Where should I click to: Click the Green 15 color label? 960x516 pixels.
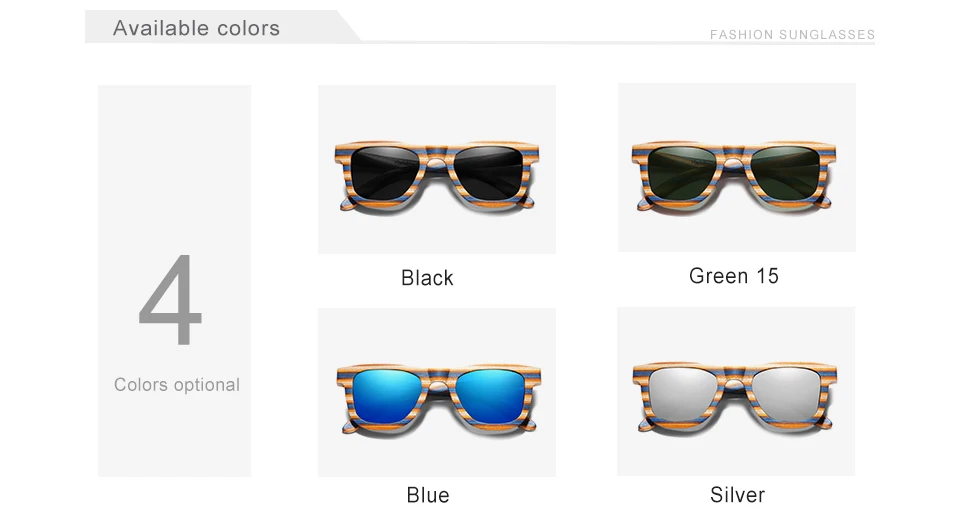point(733,276)
